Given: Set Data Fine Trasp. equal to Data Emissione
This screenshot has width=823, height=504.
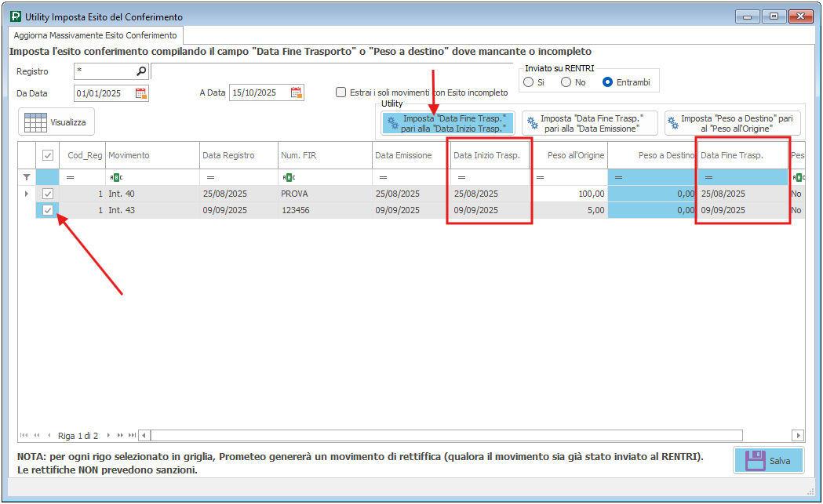Looking at the screenshot, I should (589, 123).
